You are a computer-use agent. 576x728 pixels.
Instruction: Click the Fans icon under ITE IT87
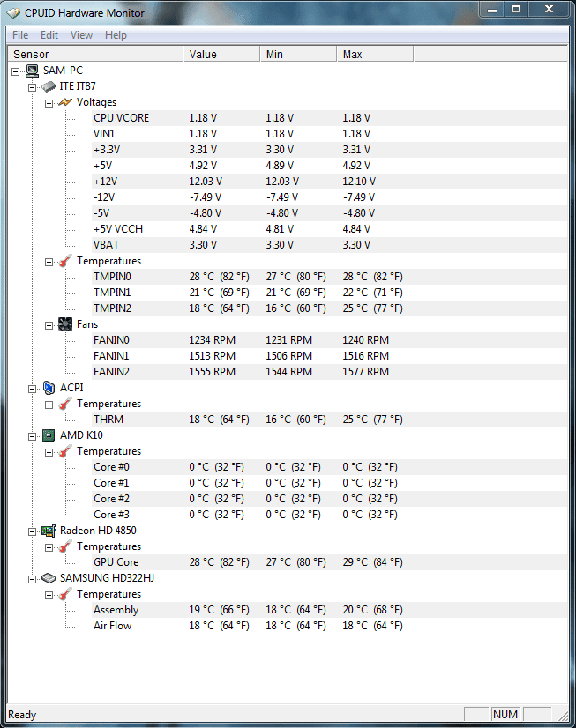pos(65,324)
